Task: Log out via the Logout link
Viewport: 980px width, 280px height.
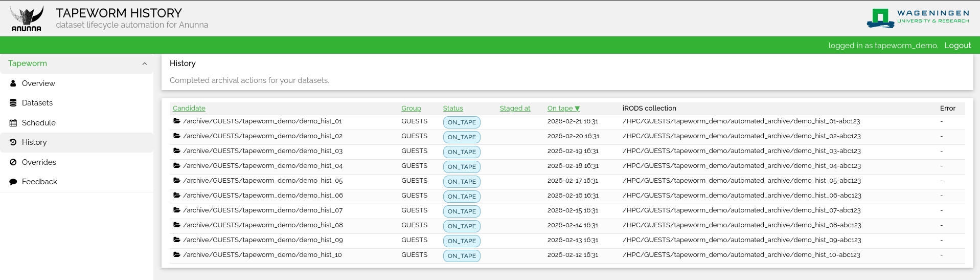Action: pyautogui.click(x=957, y=46)
